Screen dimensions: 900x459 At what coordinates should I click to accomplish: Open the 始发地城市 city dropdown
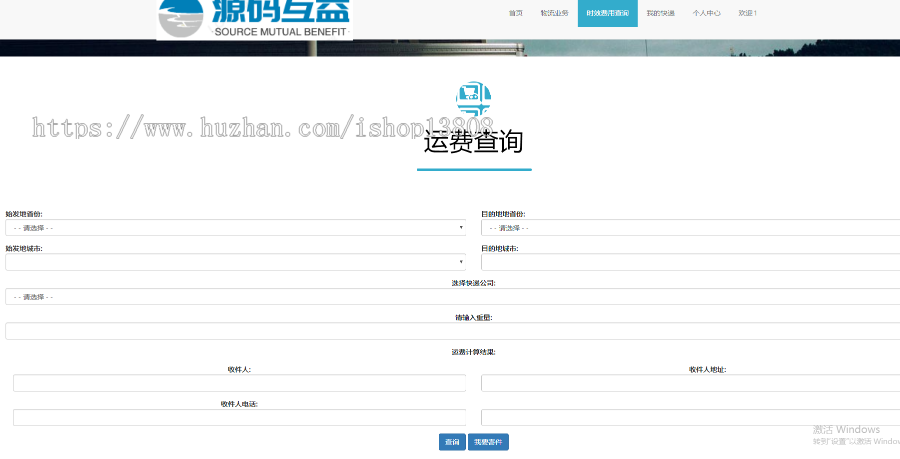(235, 262)
